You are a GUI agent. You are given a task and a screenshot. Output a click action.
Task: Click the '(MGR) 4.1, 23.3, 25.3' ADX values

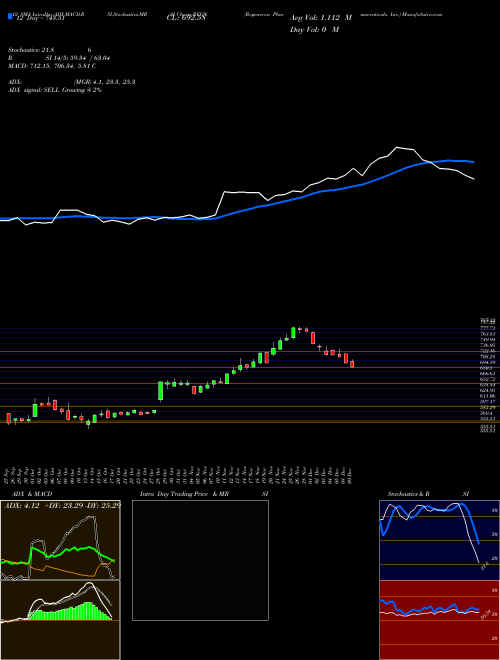[x=104, y=82]
